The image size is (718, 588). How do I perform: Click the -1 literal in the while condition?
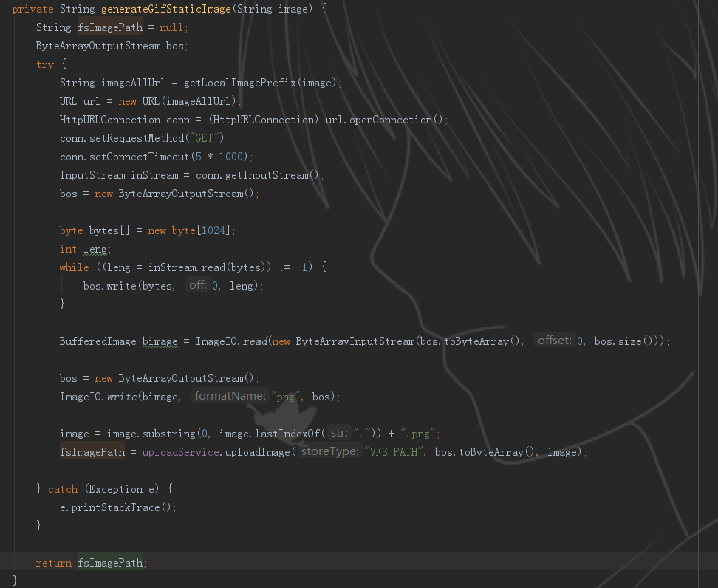pos(302,267)
